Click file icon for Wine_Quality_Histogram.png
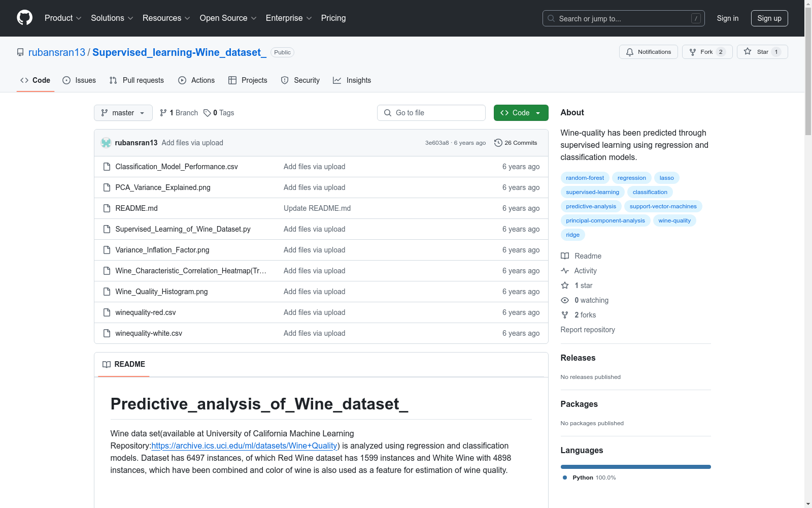 107,292
